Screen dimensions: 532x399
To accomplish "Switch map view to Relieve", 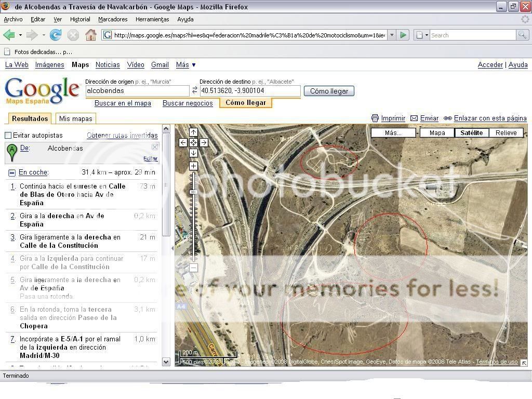I will (506, 133).
